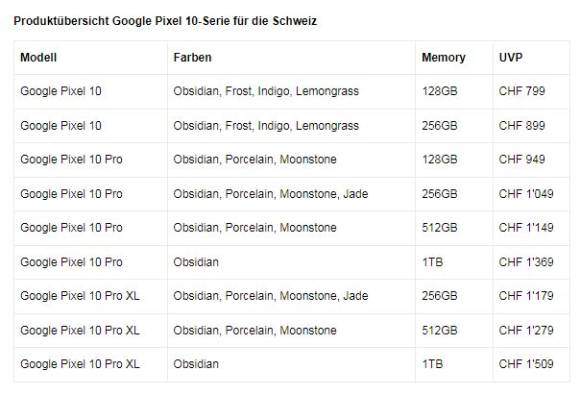Viewport: 580px width, 395px height.
Task: Click the CHF 1'149 price cell
Action: click(526, 227)
